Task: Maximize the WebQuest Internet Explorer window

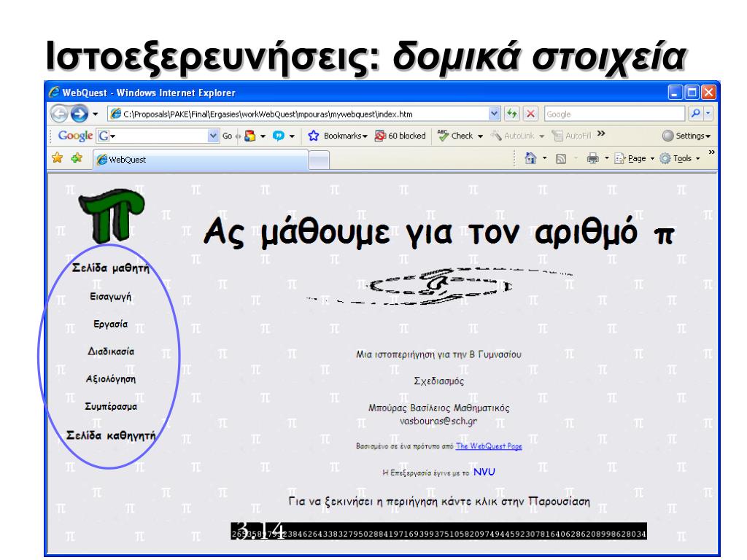Action: point(692,93)
